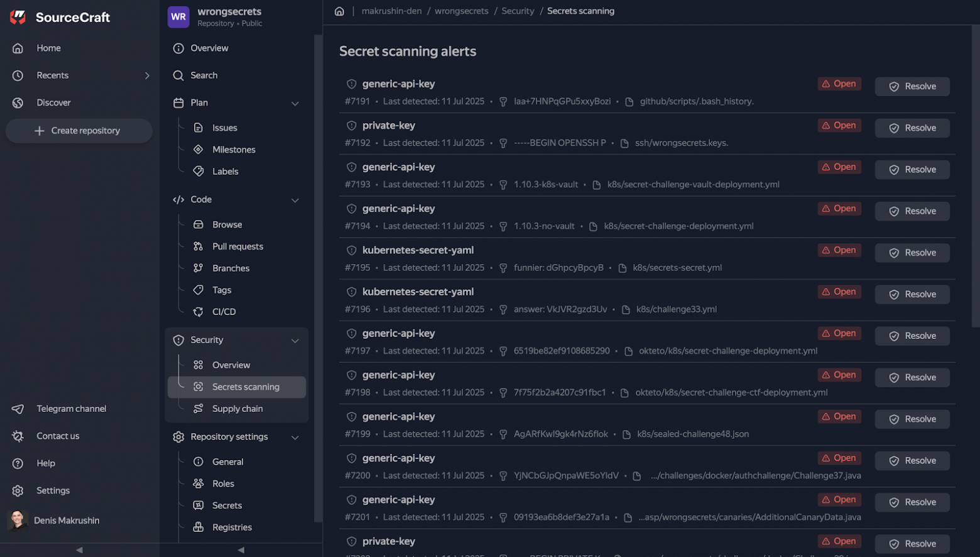The width and height of the screenshot is (980, 557).
Task: Click the SourceCraft logo icon
Action: (x=18, y=17)
